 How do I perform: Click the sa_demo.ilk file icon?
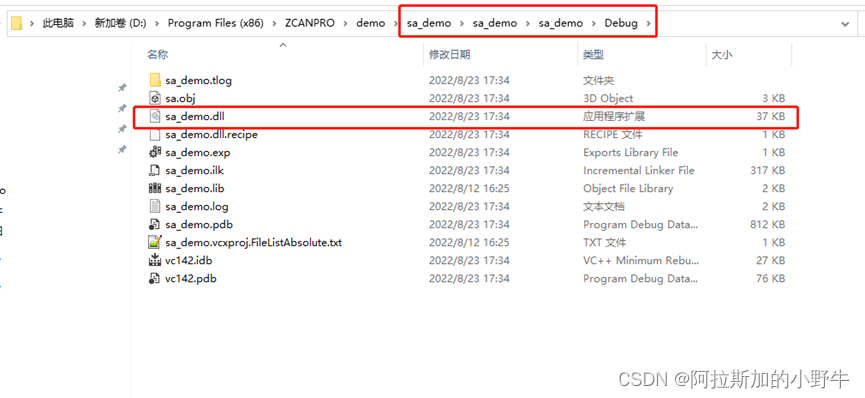click(x=155, y=171)
